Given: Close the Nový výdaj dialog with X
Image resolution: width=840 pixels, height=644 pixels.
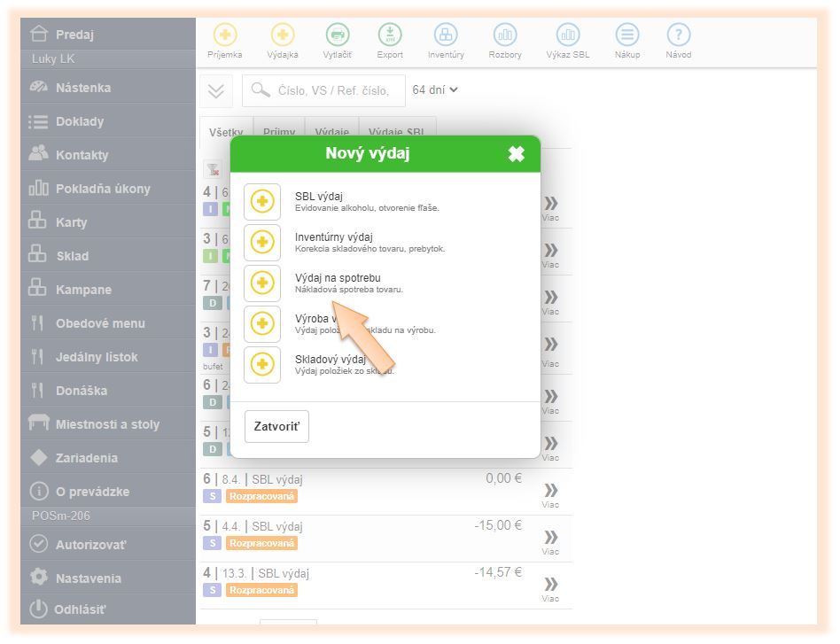Looking at the screenshot, I should click(x=517, y=154).
